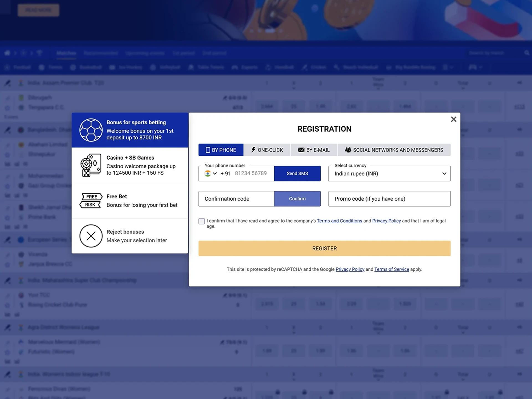
Task: Open the Select currency dropdown
Action: pyautogui.click(x=389, y=173)
